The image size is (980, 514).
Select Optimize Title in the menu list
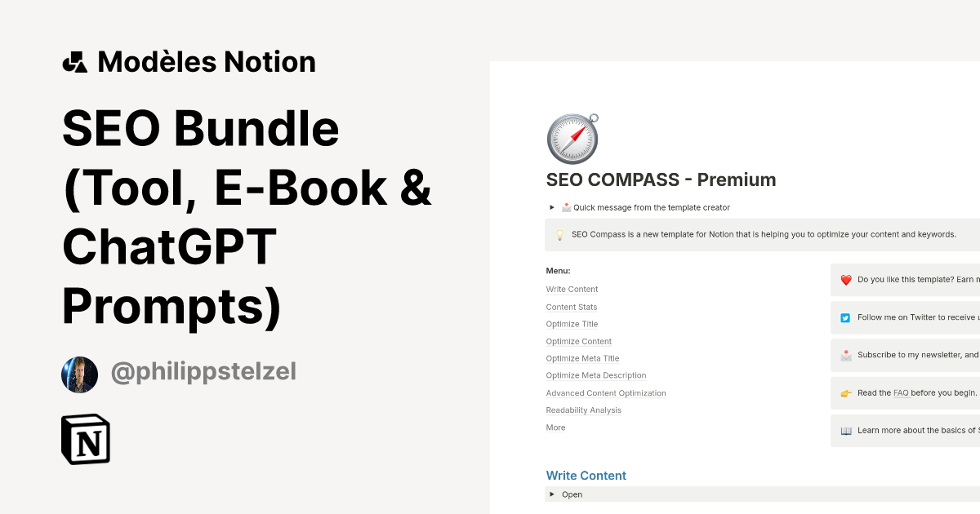(x=572, y=324)
